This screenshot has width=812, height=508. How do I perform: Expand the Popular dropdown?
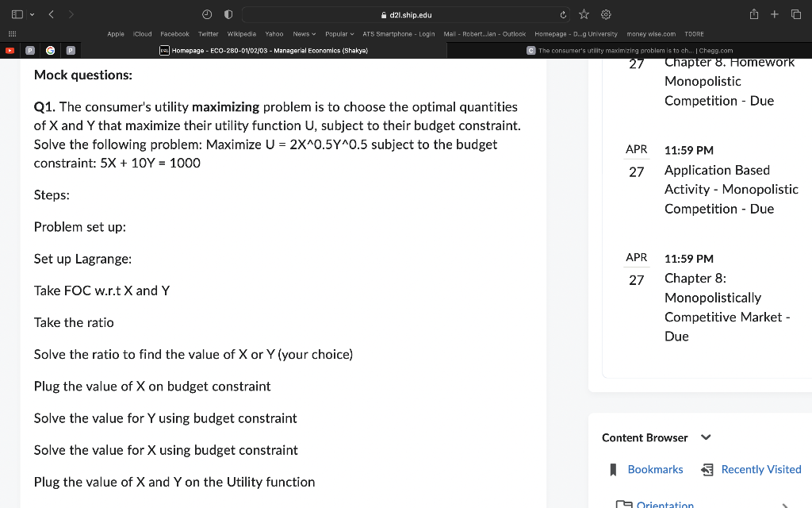tap(339, 34)
